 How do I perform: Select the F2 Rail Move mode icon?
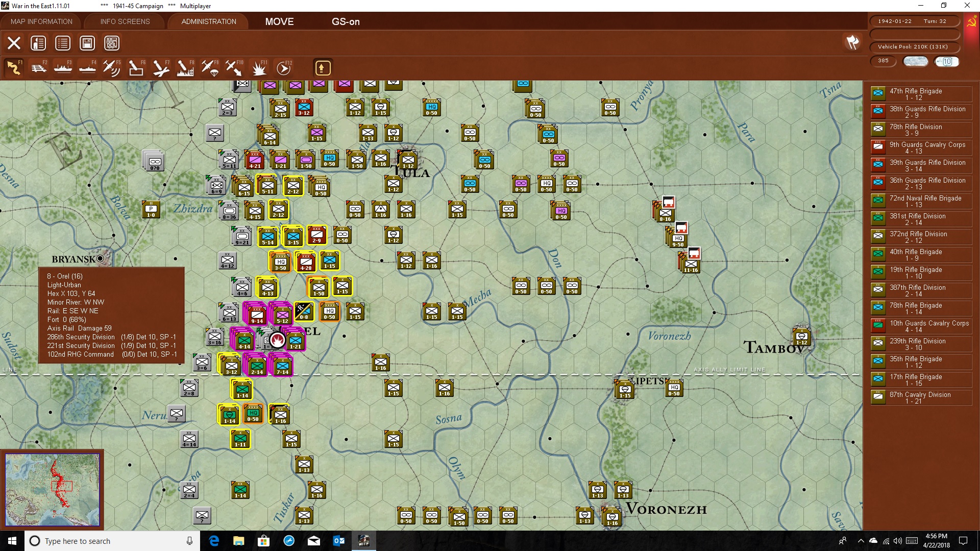coord(38,68)
